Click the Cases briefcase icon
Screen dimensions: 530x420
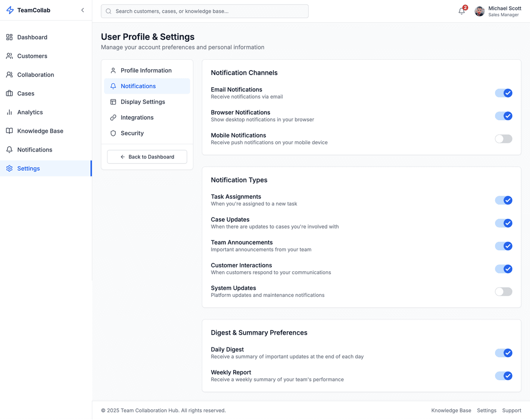(9, 93)
